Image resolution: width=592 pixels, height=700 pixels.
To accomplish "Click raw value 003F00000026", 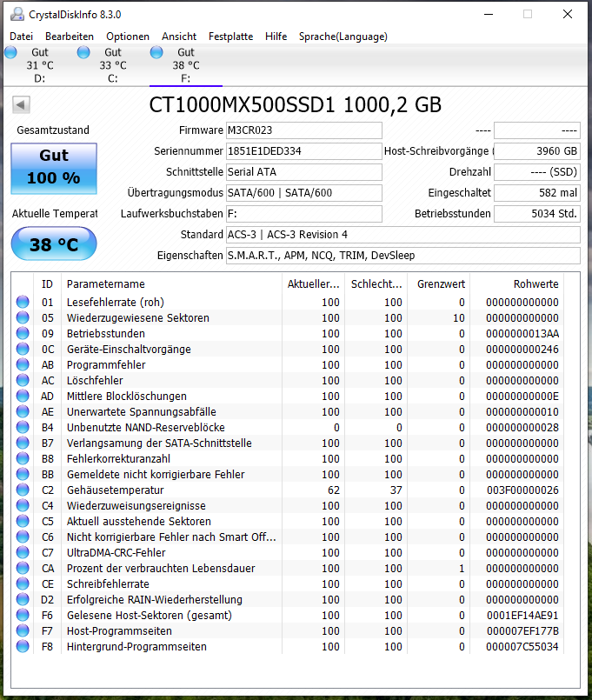I will [x=522, y=490].
